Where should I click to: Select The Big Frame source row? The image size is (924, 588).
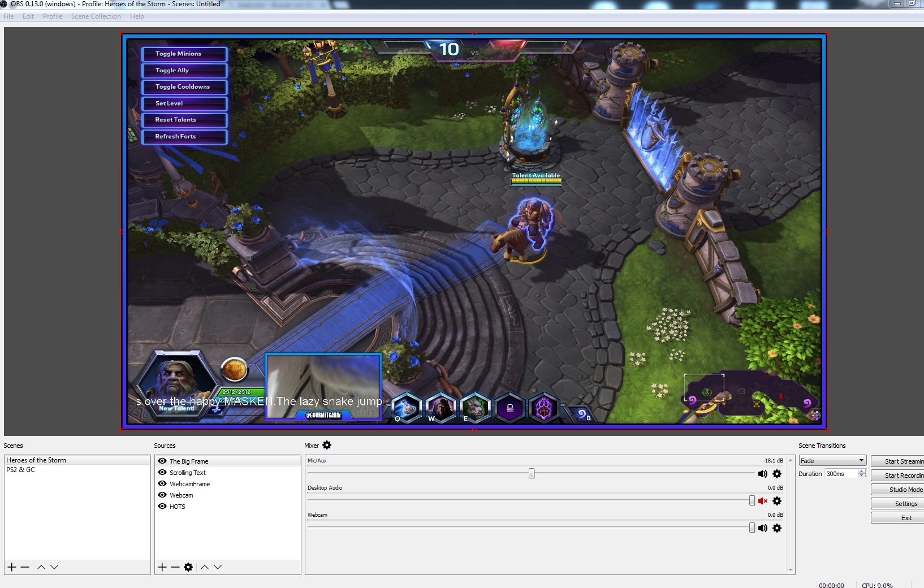(227, 461)
